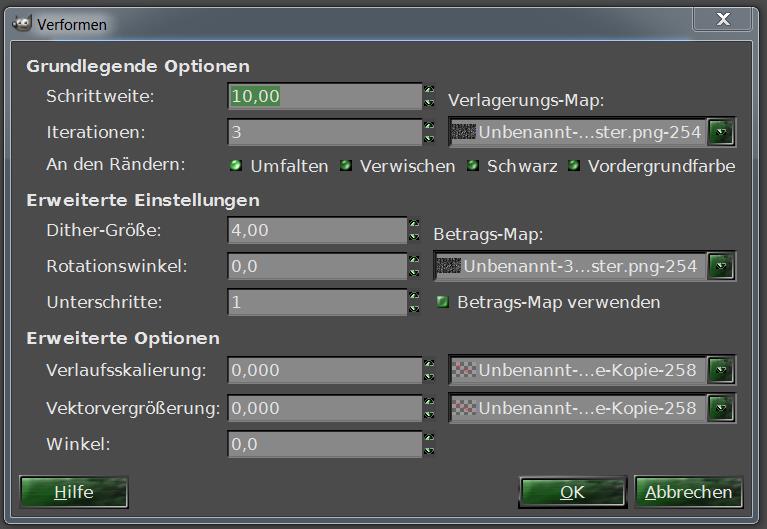This screenshot has height=529, width=767.
Task: Click the Dither-Größe input field
Action: pyautogui.click(x=317, y=230)
